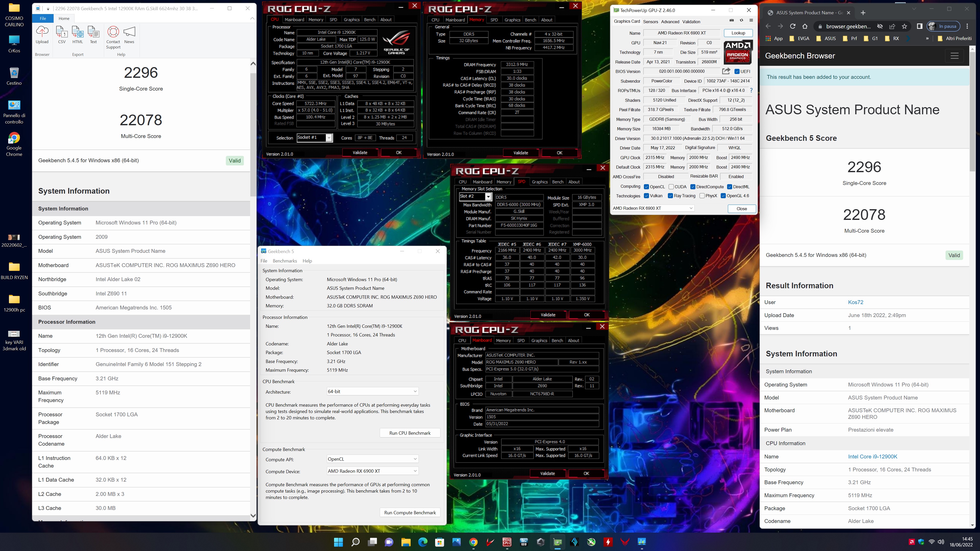
Task: Choose the Text export icon
Action: (93, 35)
